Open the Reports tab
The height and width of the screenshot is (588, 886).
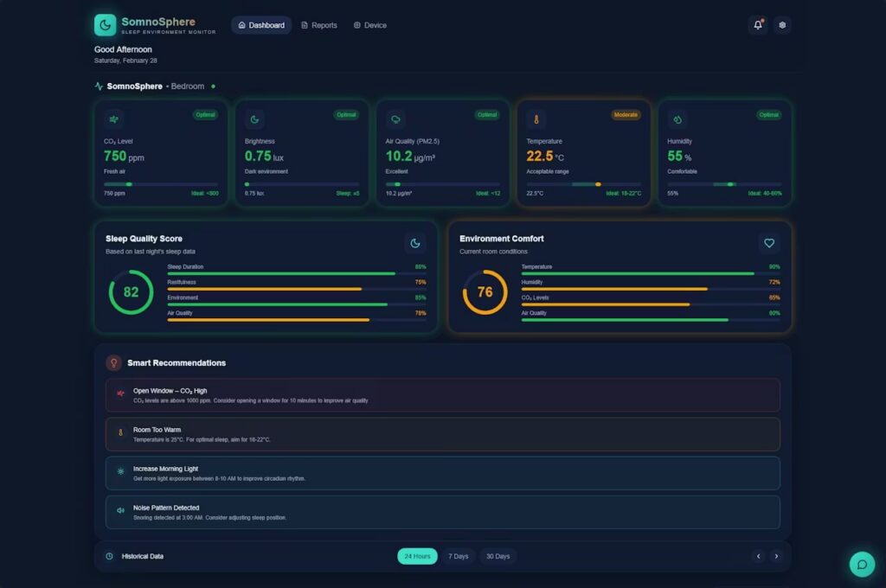[x=318, y=25]
